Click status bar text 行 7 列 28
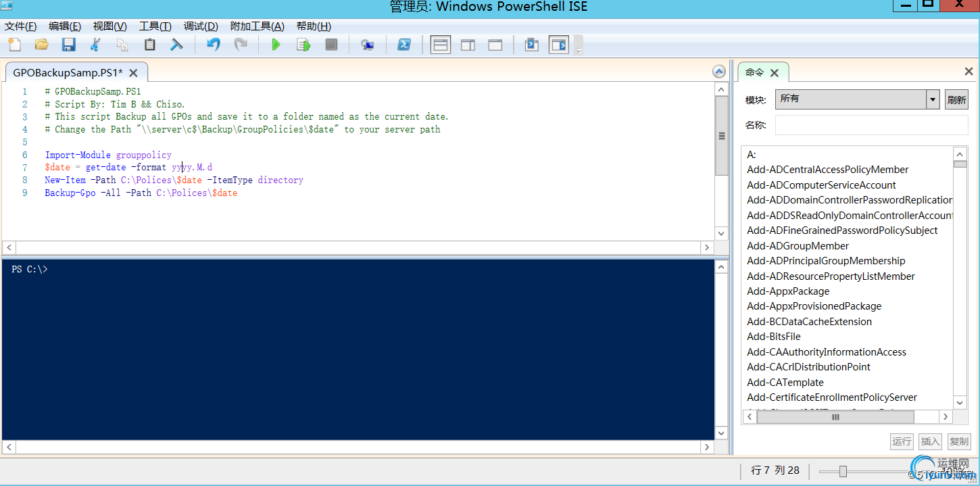Image resolution: width=980 pixels, height=486 pixels. pos(775,470)
